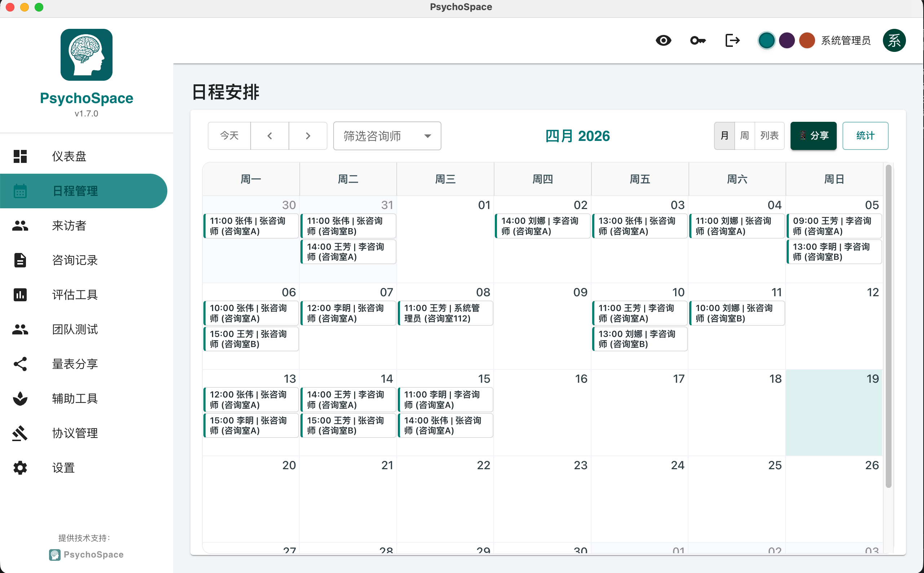Viewport: 924px width, 573px height.
Task: Select the 评估工具 chart icon
Action: (20, 294)
